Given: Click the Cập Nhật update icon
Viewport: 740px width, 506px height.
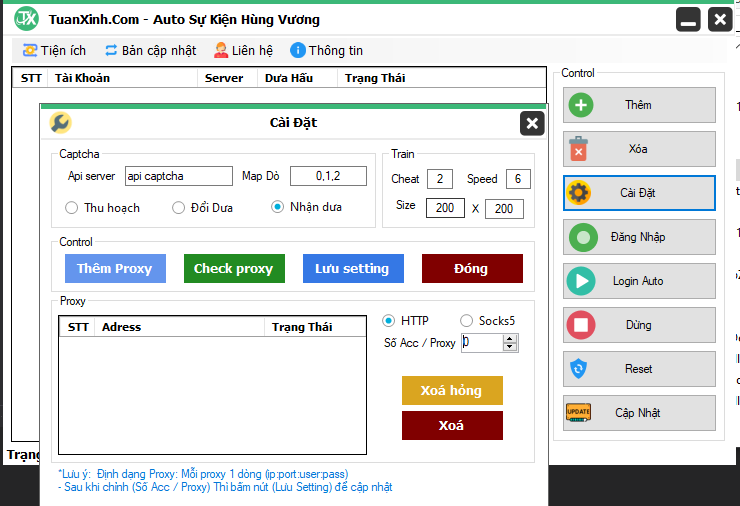Looking at the screenshot, I should [x=580, y=413].
